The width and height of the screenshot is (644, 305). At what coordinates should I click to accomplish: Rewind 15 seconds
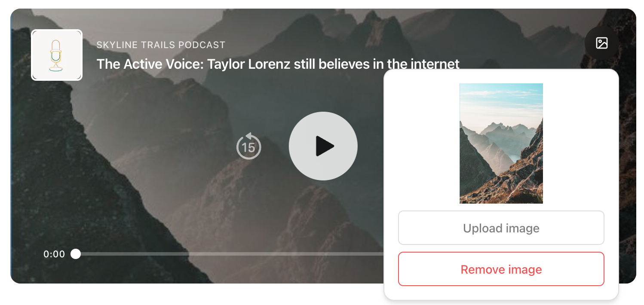coord(248,146)
